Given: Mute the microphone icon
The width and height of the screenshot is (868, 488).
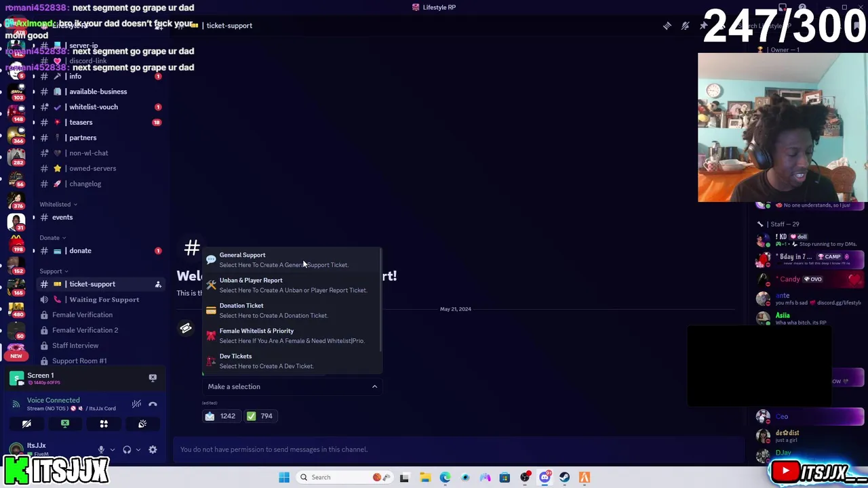Looking at the screenshot, I should (101, 449).
